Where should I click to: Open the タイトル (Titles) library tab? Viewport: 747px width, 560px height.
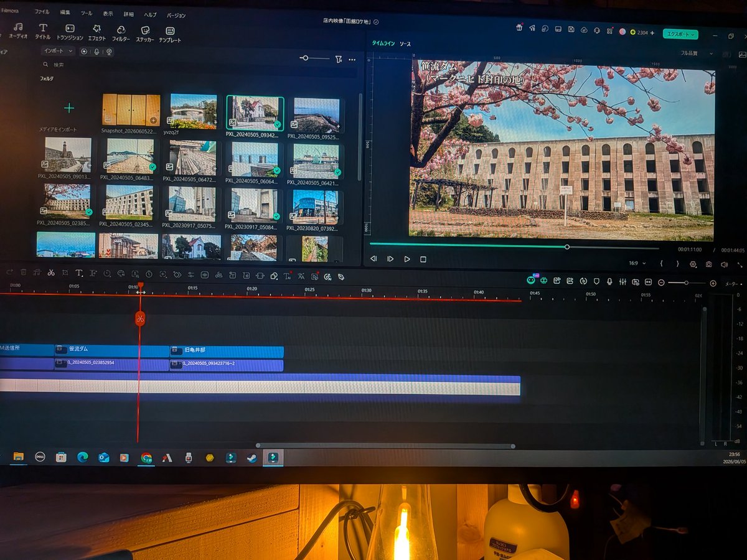[x=43, y=32]
